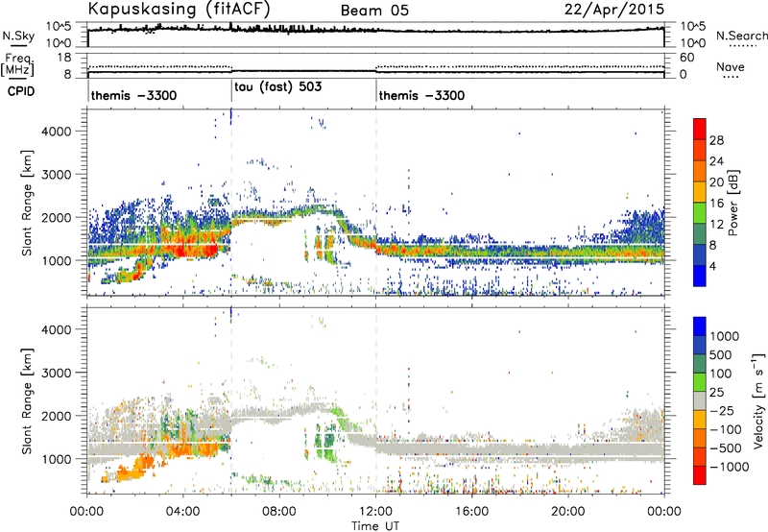The height and width of the screenshot is (532, 768).
Task: Click the 16:00 time axis tick label
Action: click(x=471, y=512)
